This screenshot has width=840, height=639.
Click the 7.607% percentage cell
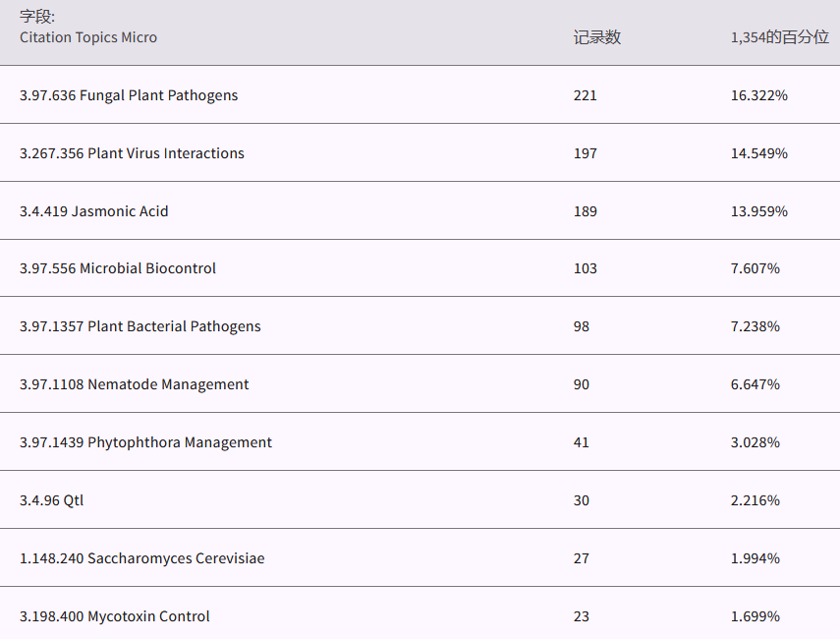tap(755, 268)
